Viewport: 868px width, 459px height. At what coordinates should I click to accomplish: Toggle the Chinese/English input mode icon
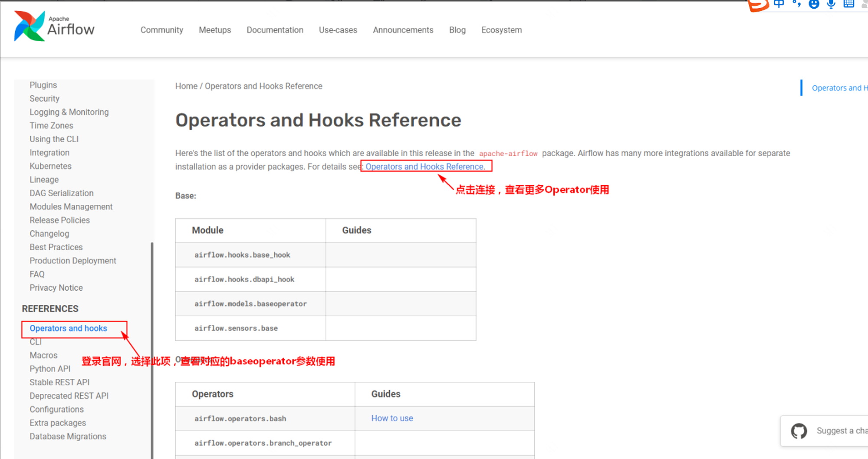pos(779,4)
